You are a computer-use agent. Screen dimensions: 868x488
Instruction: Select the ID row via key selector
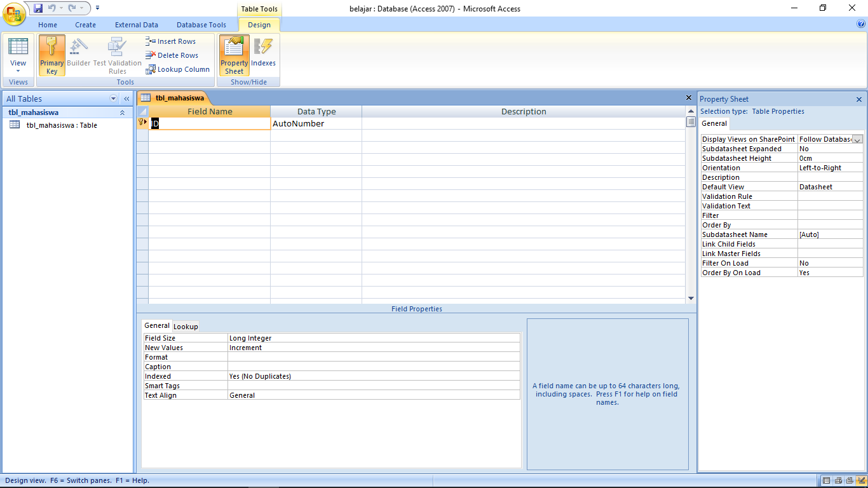coord(143,123)
